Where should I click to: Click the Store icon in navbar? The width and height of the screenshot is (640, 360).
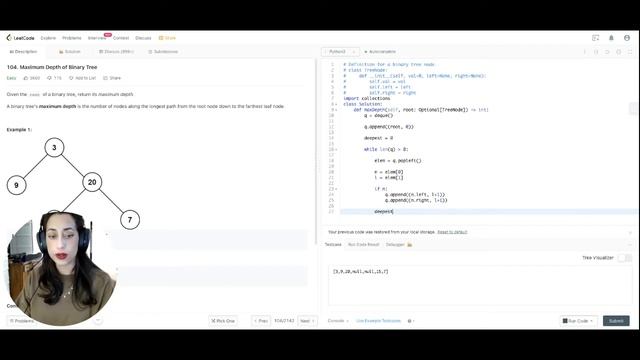point(161,38)
